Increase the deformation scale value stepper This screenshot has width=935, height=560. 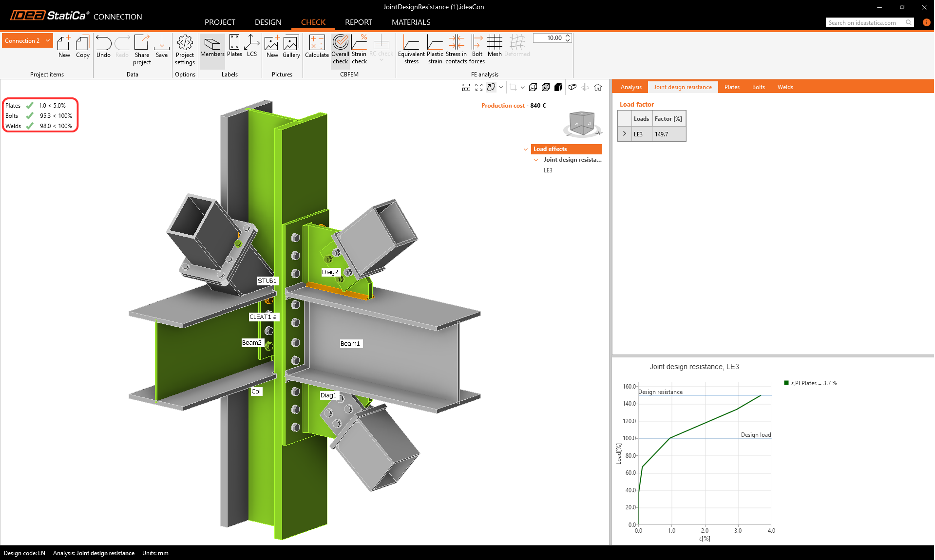[568, 36]
